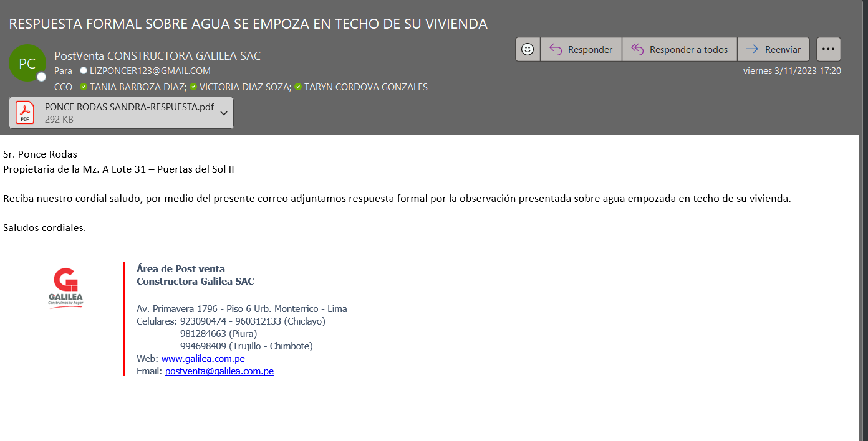Click sender name PostVenta CONSTRUCTORA GALILEA SAC
This screenshot has height=441, width=868.
(157, 56)
